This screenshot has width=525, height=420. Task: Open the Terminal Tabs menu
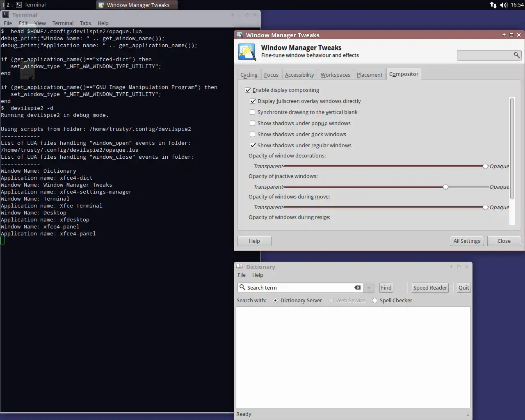85,23
